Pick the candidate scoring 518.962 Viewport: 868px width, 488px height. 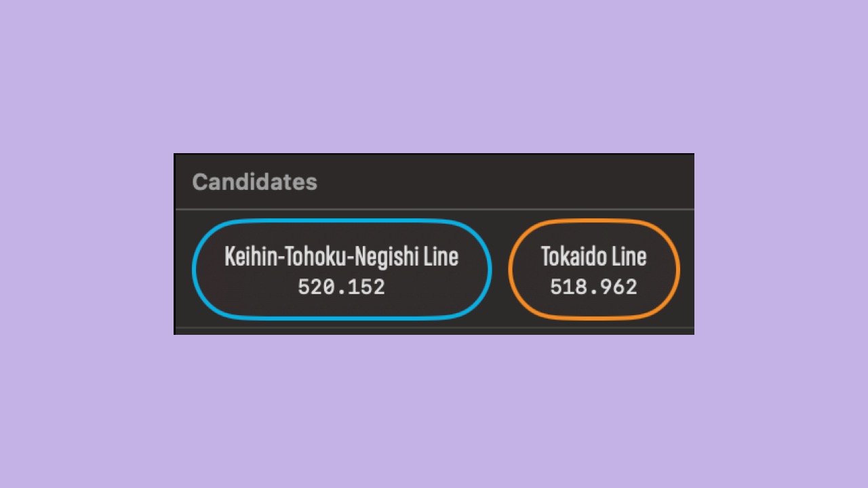(x=594, y=269)
